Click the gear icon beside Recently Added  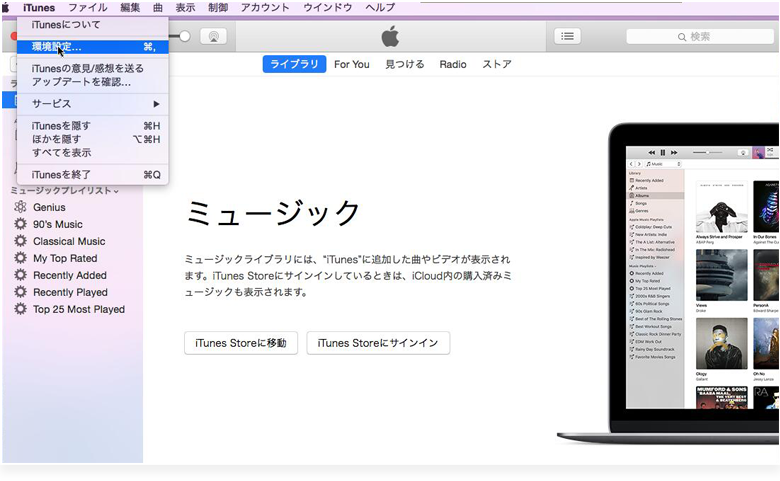[x=20, y=275]
